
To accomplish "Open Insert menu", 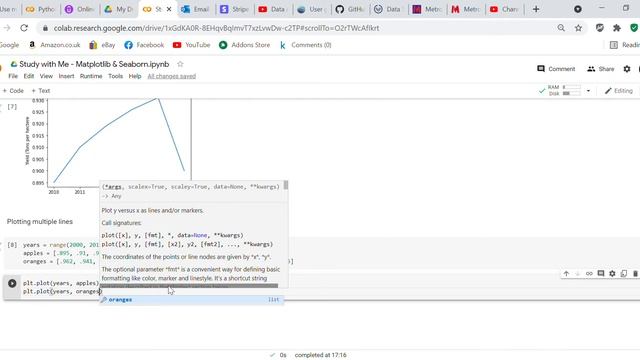I will pos(66,76).
